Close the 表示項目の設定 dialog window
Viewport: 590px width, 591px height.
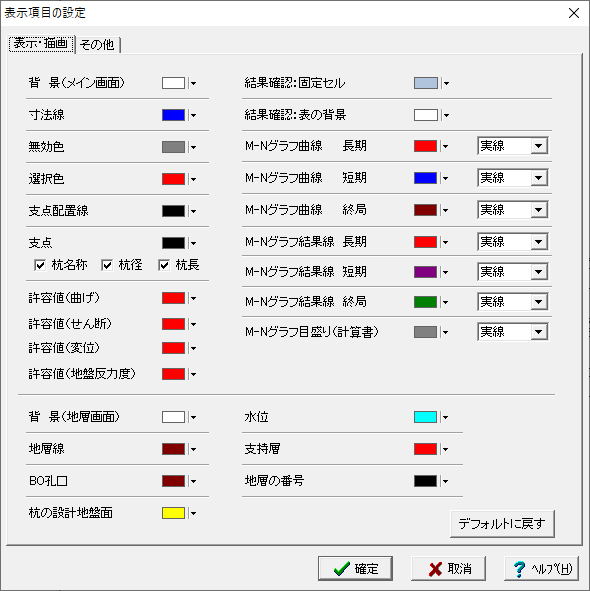[x=574, y=13]
